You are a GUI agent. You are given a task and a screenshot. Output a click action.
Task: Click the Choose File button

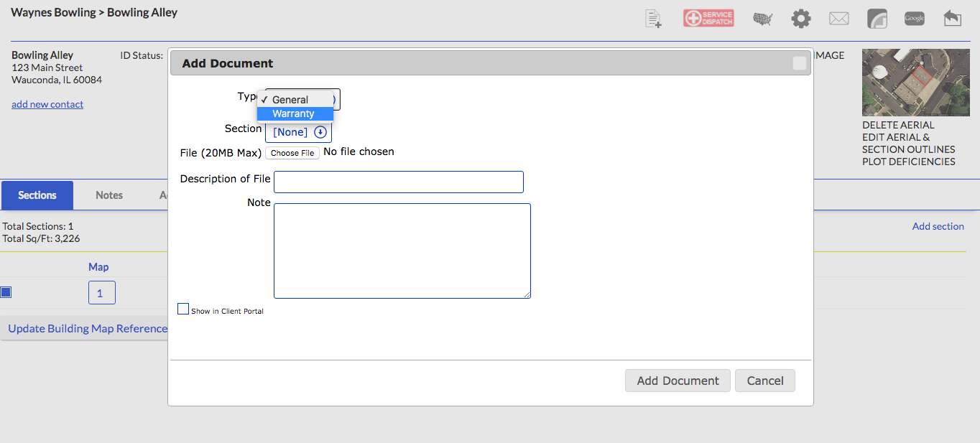pyautogui.click(x=292, y=153)
